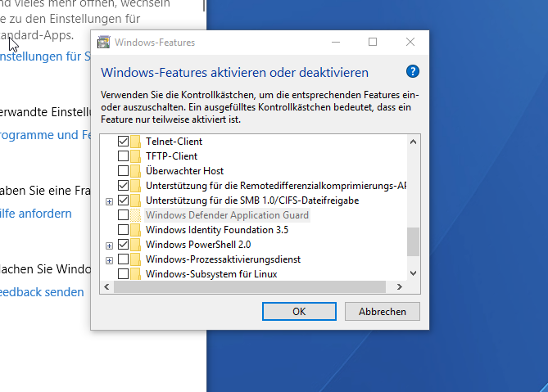The image size is (548, 392).
Task: Click the horizontal scrollbar left arrow
Action: click(x=107, y=287)
